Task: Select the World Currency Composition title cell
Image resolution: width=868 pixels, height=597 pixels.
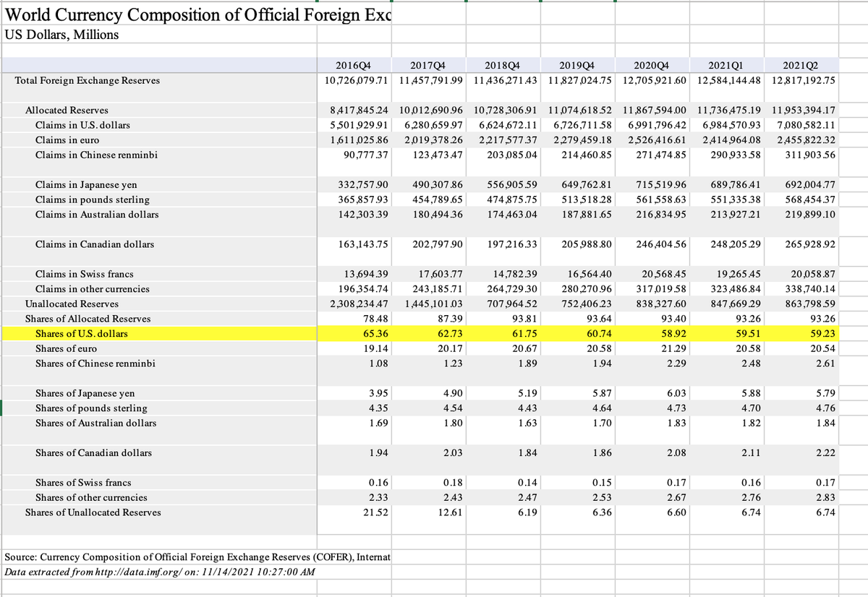Action: (197, 14)
